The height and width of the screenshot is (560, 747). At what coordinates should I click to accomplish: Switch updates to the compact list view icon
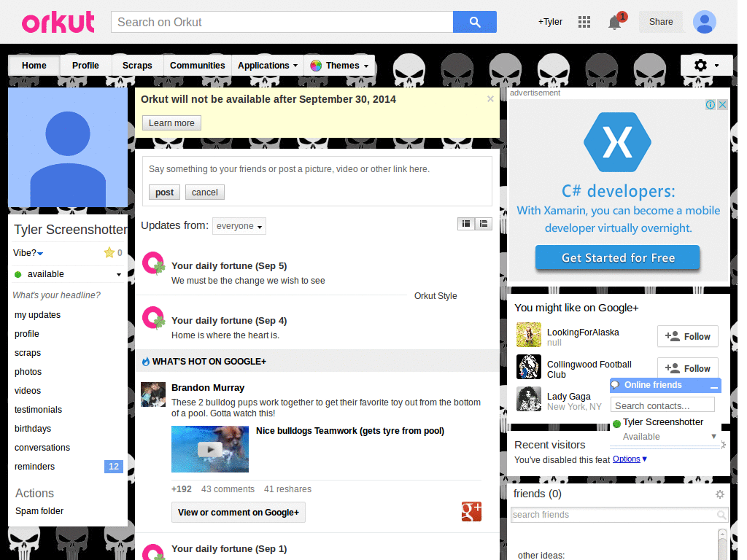click(484, 224)
